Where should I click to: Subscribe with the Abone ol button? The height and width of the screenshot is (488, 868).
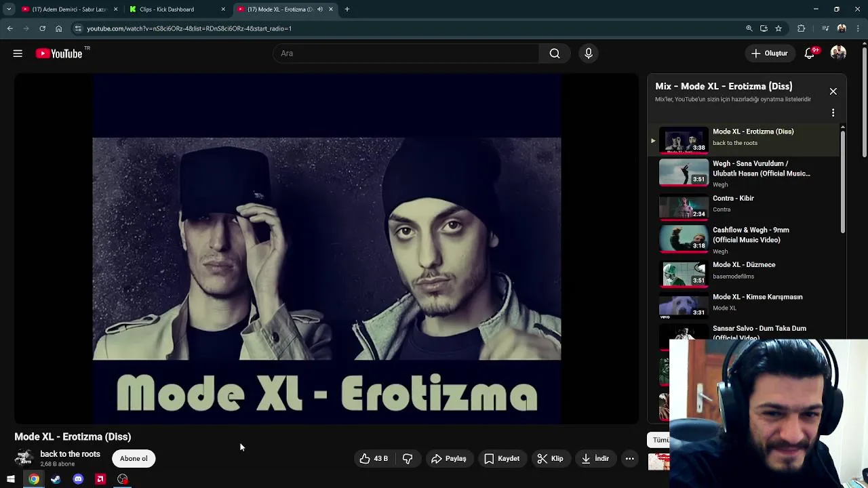click(x=134, y=459)
